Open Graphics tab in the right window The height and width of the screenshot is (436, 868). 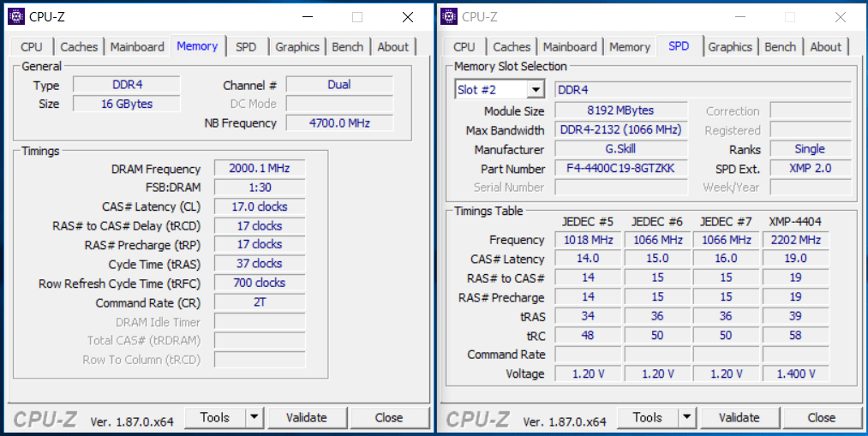(x=730, y=47)
